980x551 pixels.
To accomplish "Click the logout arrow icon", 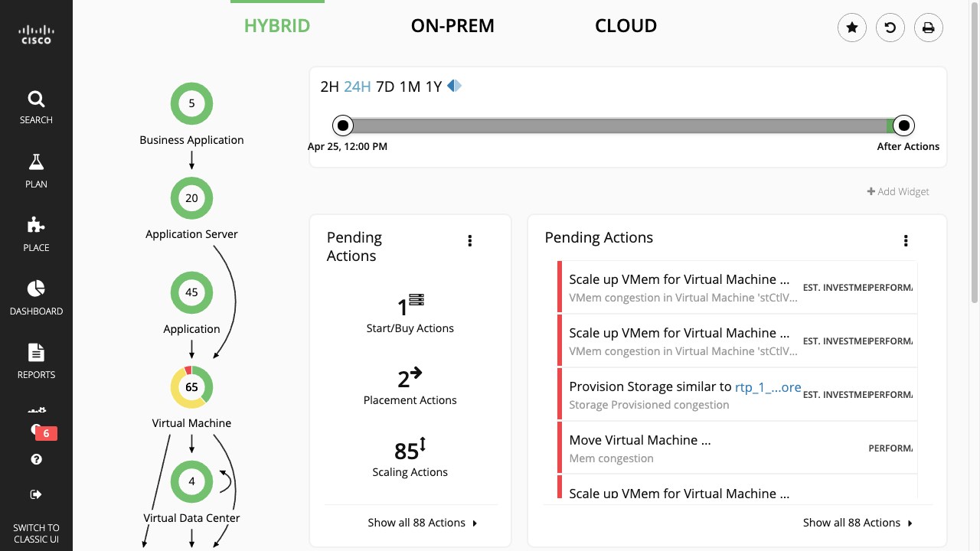I will (36, 494).
